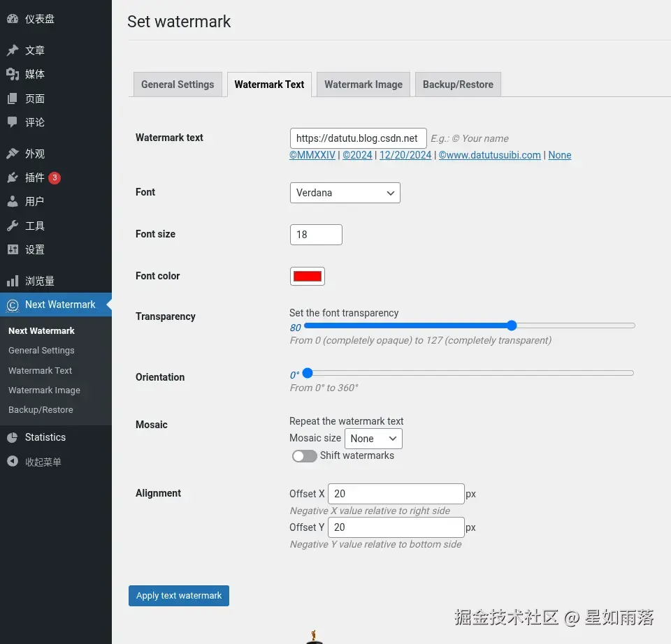The height and width of the screenshot is (644, 671).
Task: Switch to the Watermark Image tab
Action: [363, 85]
